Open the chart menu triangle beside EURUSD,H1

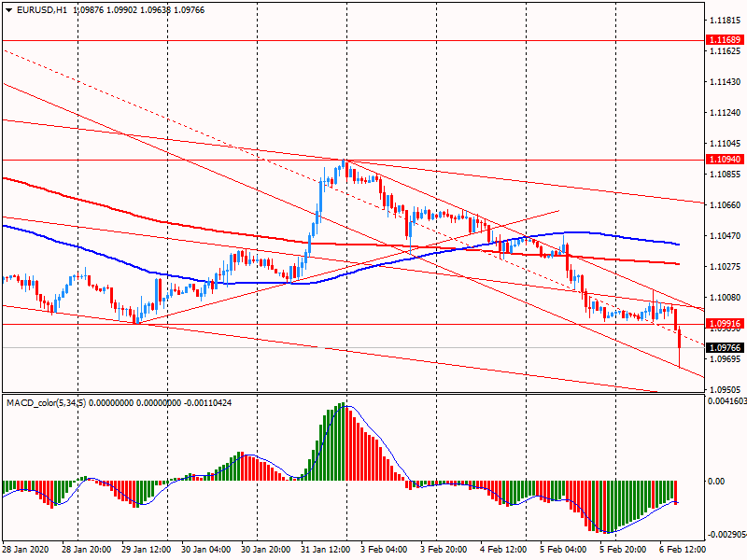(9, 10)
